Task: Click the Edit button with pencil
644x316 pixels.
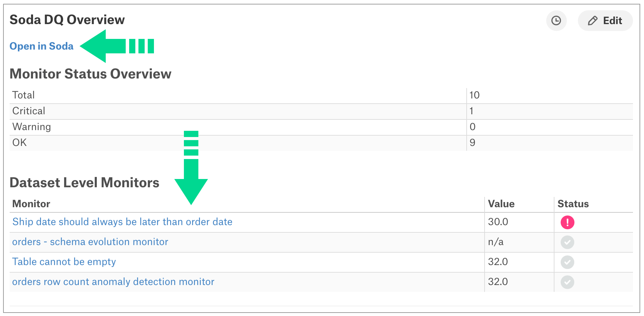Action: point(605,21)
